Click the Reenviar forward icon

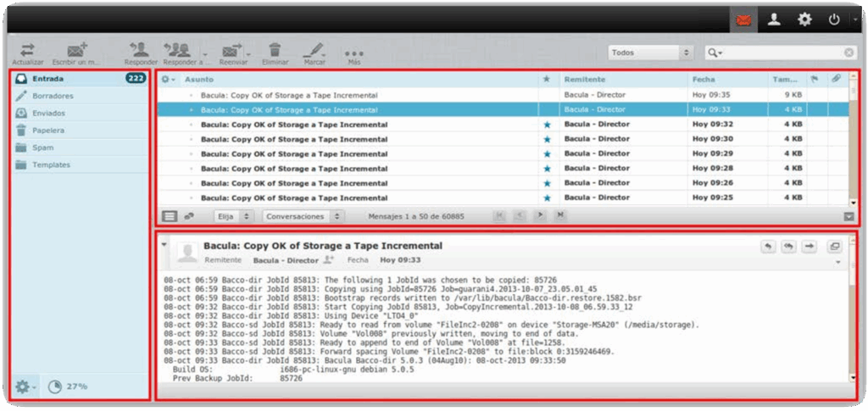coord(233,54)
